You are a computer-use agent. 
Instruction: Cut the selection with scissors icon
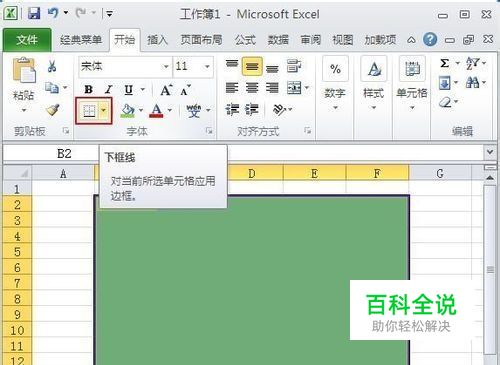tap(52, 66)
